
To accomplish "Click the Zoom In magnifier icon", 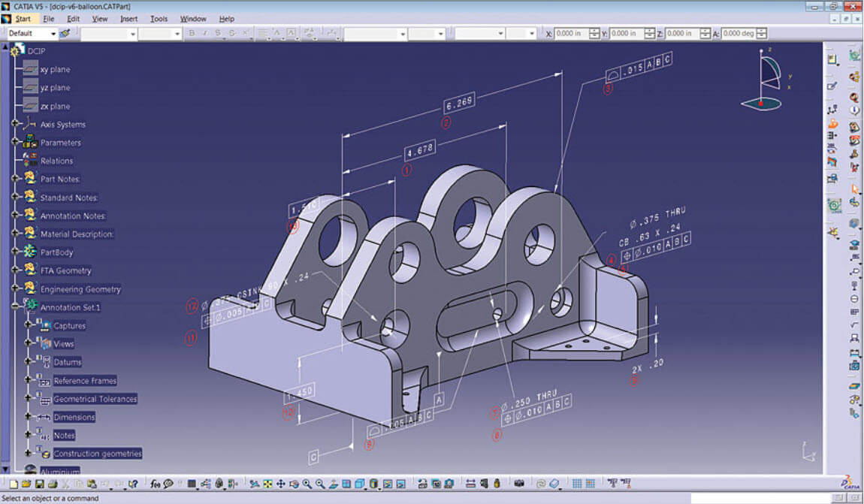I will (x=307, y=484).
